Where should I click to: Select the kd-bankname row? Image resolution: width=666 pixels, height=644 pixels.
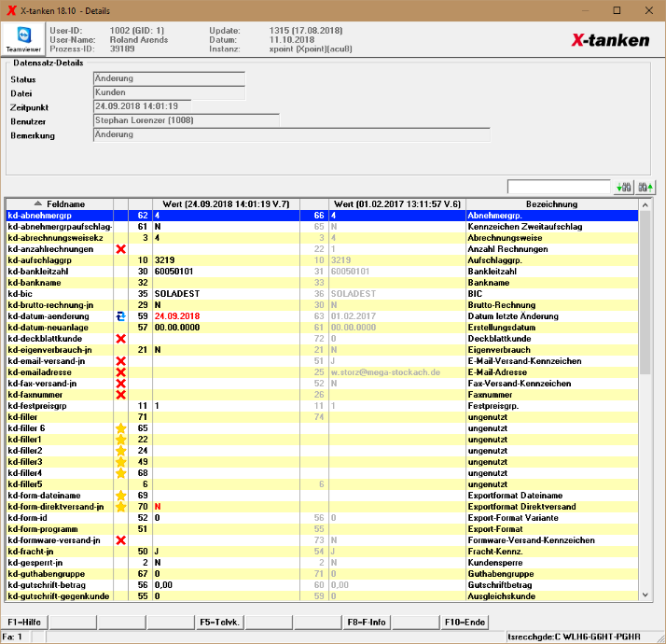pyautogui.click(x=322, y=283)
